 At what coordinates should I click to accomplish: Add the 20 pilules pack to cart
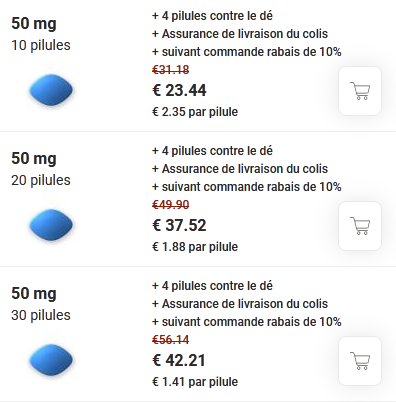[x=360, y=226]
